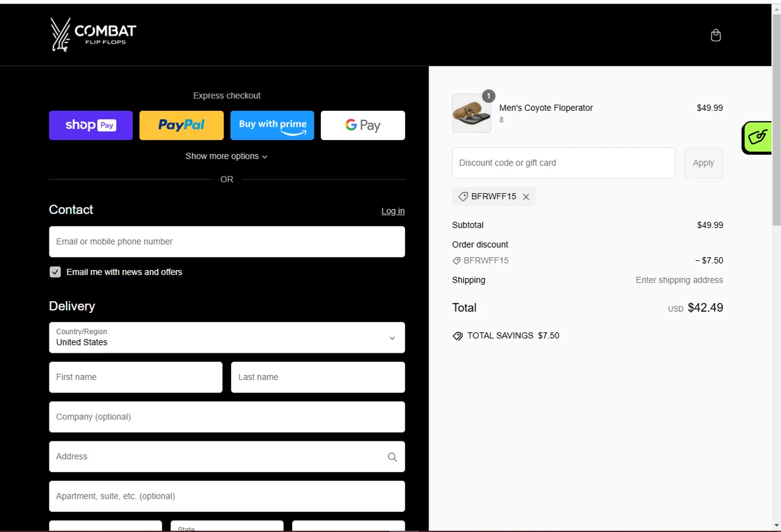
Task: Click the scrollbar down arrow
Action: point(776,525)
